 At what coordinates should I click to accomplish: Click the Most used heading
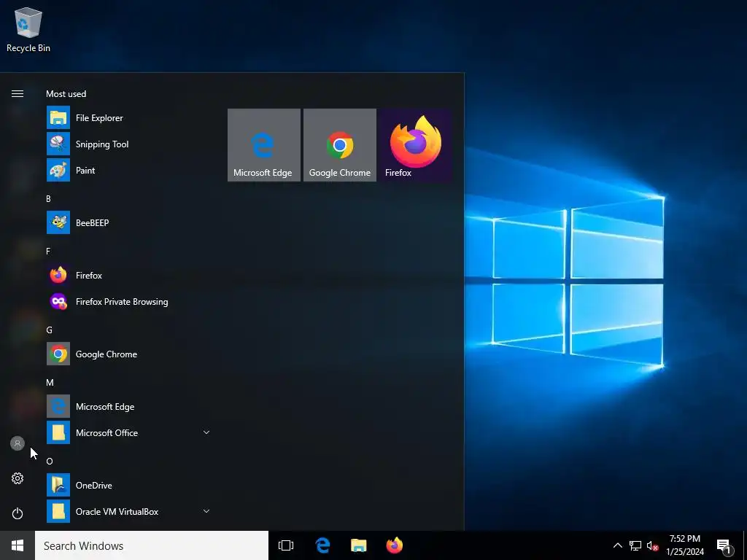(66, 94)
